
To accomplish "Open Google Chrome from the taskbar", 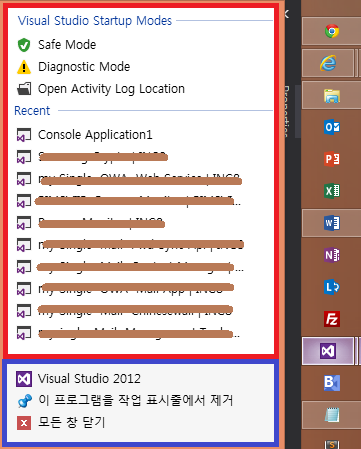I will click(332, 31).
